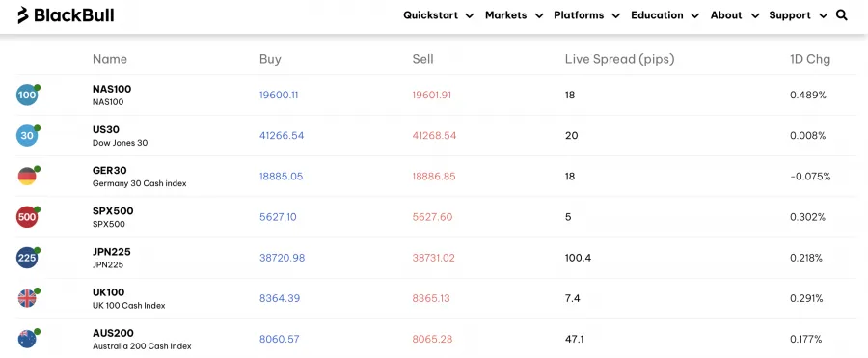
Task: Click US30 buy price 41266.54
Action: (282, 135)
